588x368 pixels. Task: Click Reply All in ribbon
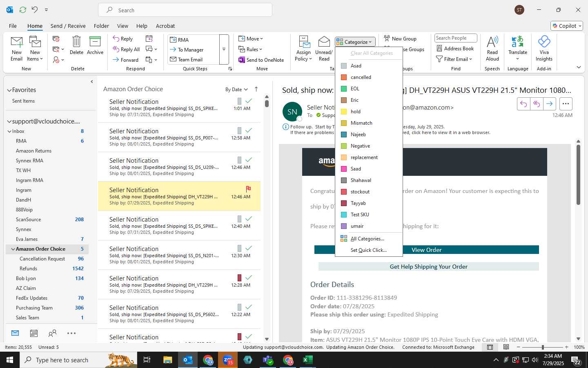pyautogui.click(x=126, y=49)
